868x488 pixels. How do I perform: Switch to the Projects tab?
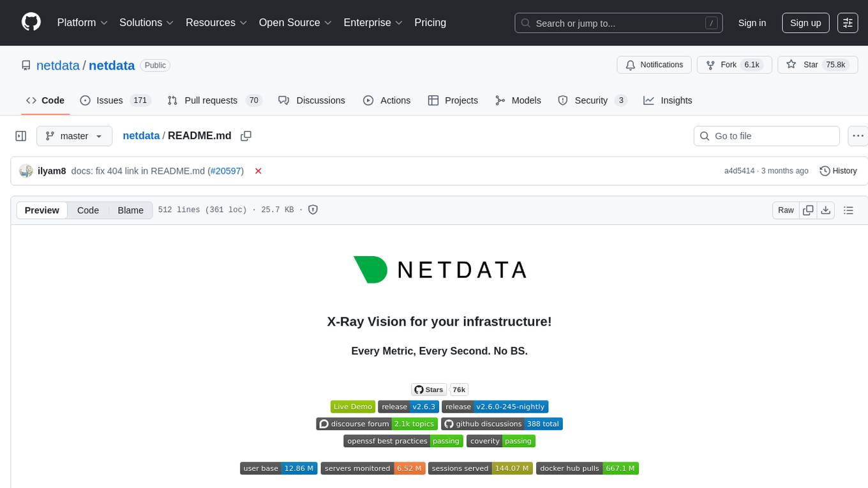pyautogui.click(x=453, y=100)
